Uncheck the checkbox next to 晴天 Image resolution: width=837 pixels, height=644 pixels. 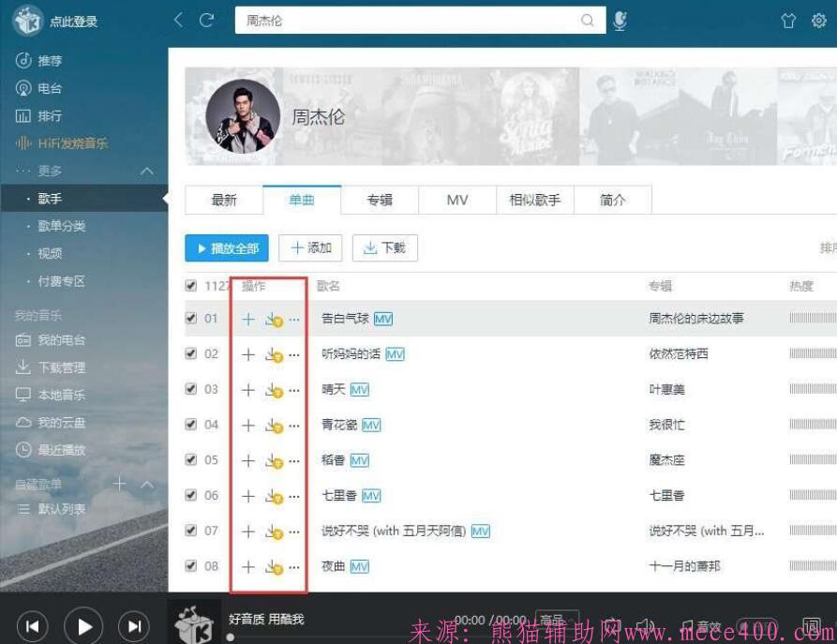tap(189, 389)
